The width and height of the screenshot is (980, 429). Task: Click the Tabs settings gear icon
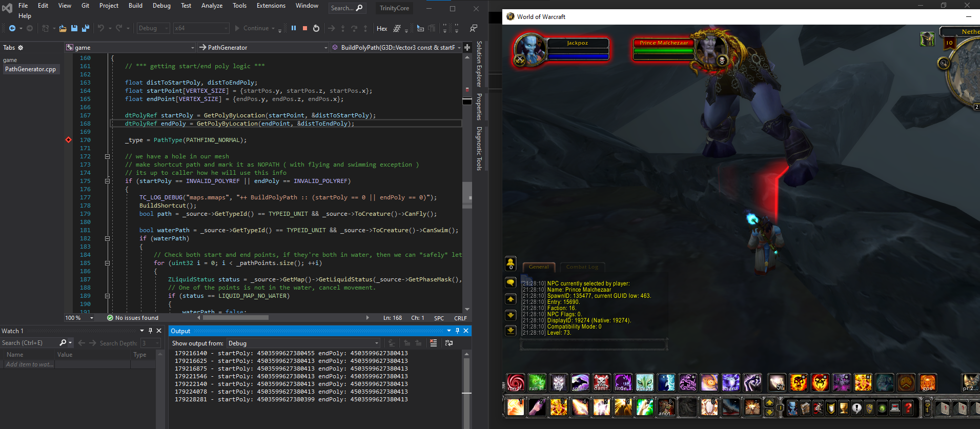[21, 48]
